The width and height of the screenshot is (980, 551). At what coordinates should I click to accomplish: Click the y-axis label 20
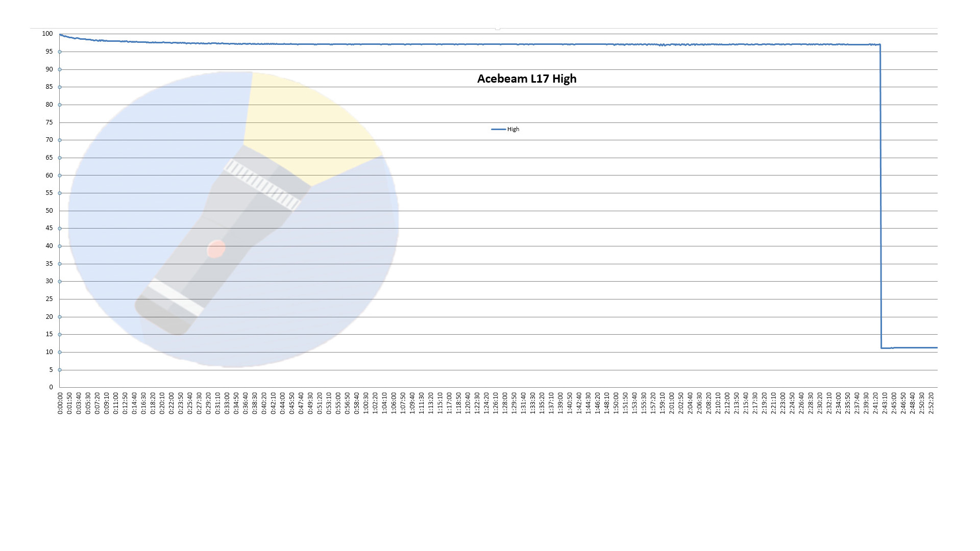(49, 317)
